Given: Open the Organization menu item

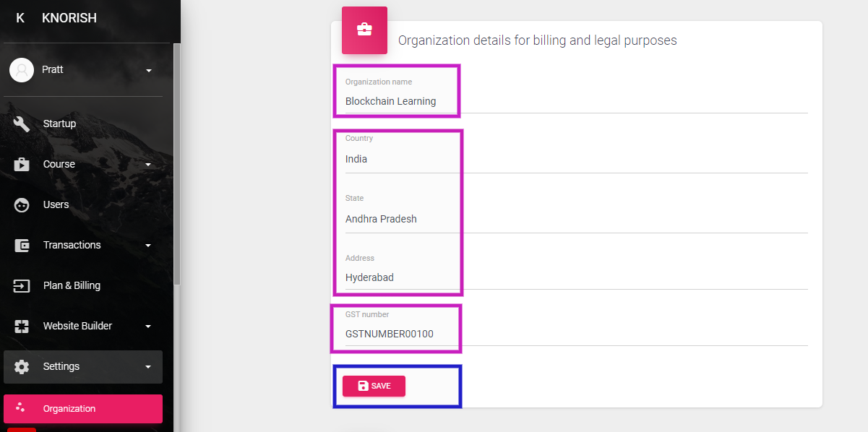Looking at the screenshot, I should (x=83, y=408).
